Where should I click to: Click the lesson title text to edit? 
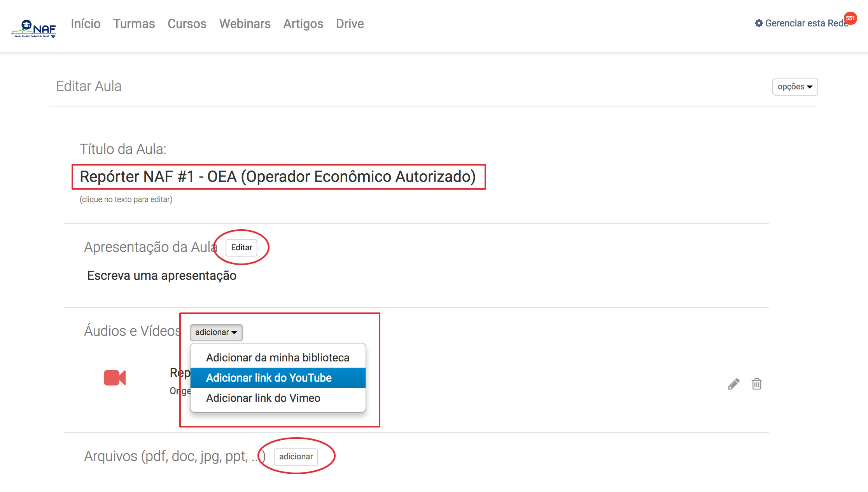click(x=278, y=177)
